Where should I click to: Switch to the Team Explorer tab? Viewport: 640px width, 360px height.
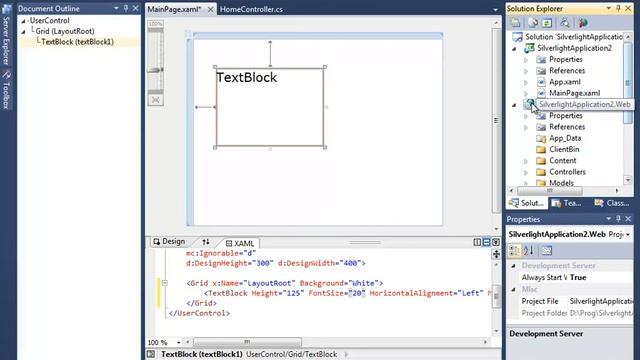[567, 203]
